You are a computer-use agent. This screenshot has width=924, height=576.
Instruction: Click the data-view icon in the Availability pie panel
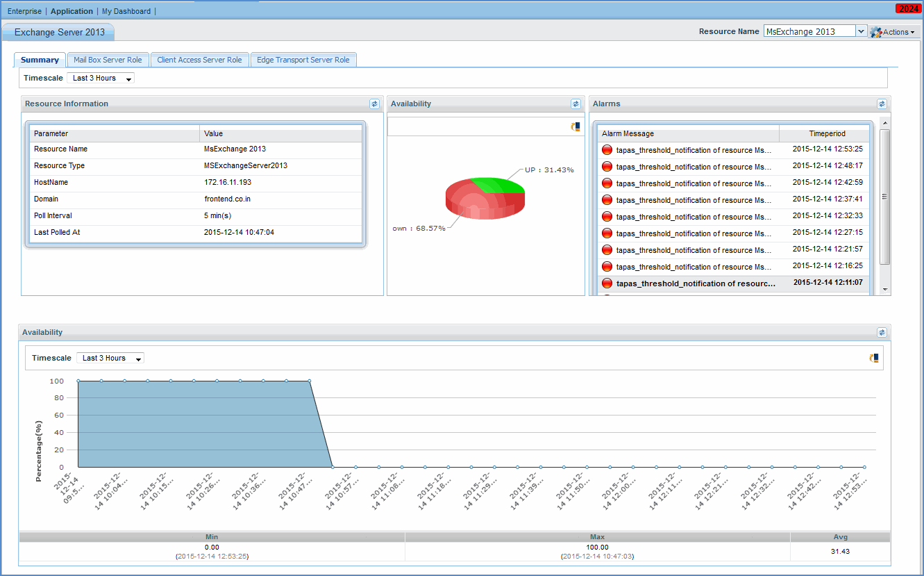tap(576, 125)
